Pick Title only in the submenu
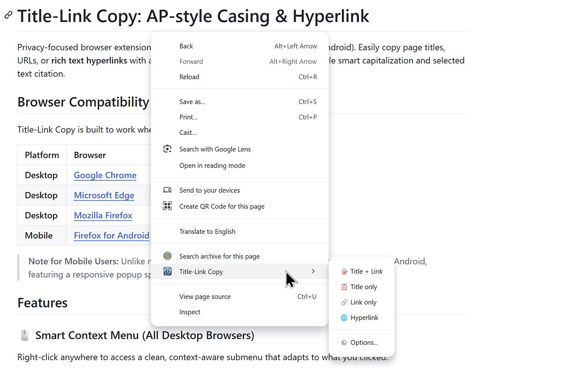Screen dimensions: 588x368 click(362, 287)
